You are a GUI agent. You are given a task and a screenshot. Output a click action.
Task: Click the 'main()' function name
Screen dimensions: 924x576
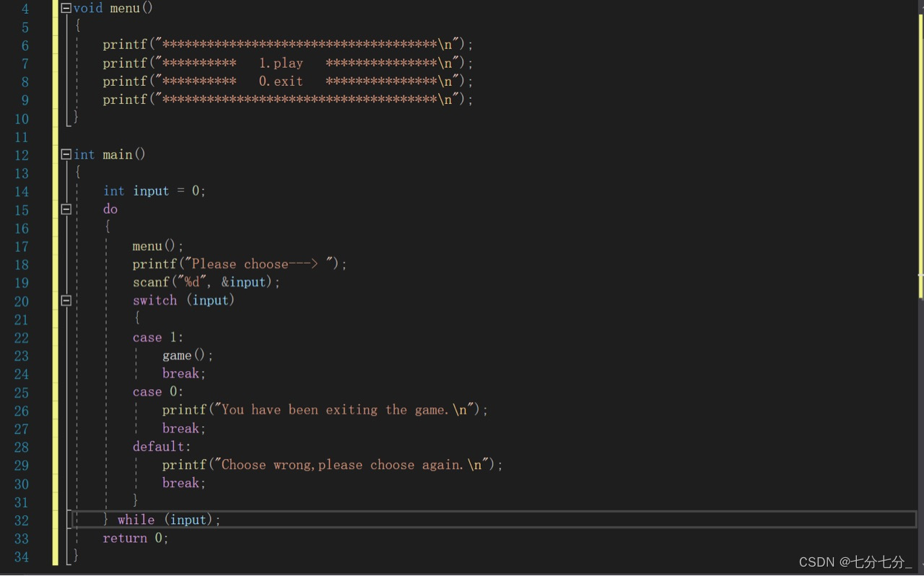coord(124,154)
